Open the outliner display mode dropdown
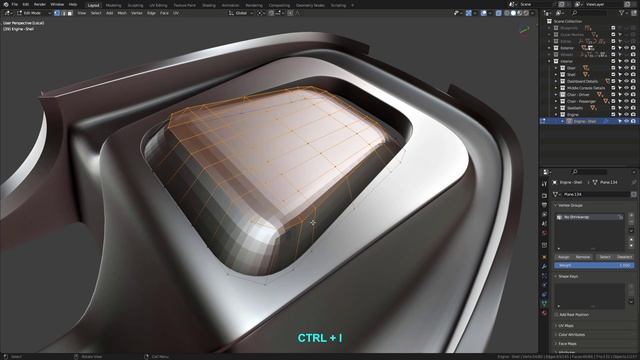640x360 pixels. pyautogui.click(x=561, y=13)
